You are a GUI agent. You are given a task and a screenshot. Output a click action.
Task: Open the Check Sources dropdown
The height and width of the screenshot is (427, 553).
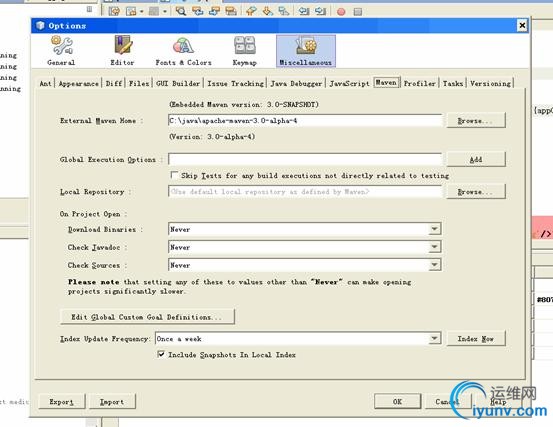coord(435,265)
